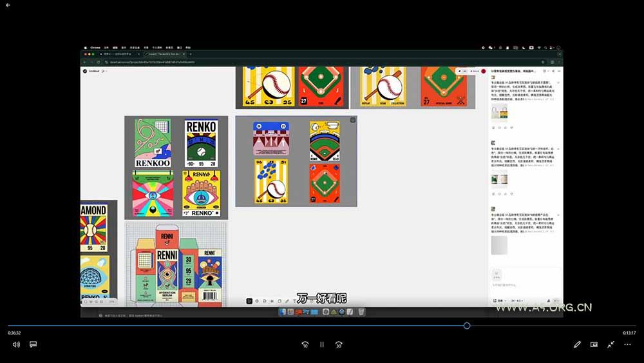Click Chrome's back navigation arrow

coord(85,62)
